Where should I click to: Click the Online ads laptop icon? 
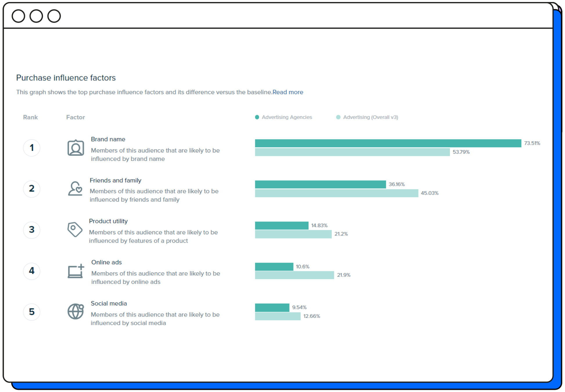(x=75, y=271)
